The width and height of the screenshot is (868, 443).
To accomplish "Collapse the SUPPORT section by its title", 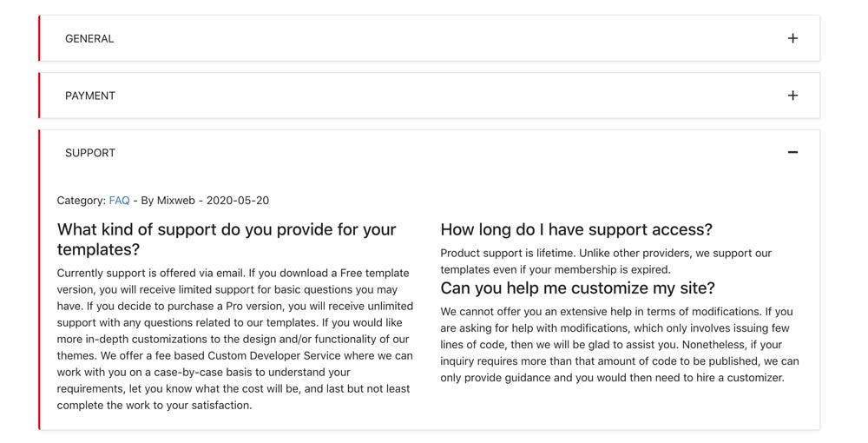I will (x=90, y=153).
